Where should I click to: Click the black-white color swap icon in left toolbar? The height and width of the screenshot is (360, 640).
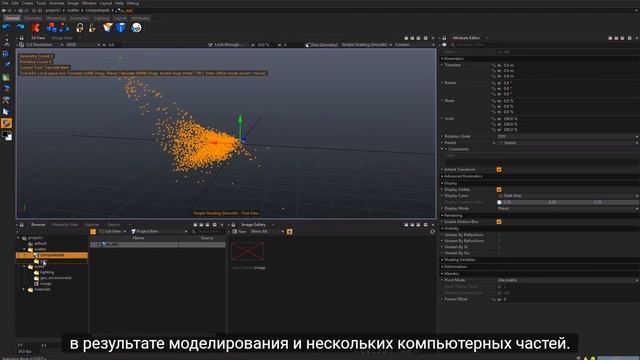click(x=7, y=136)
